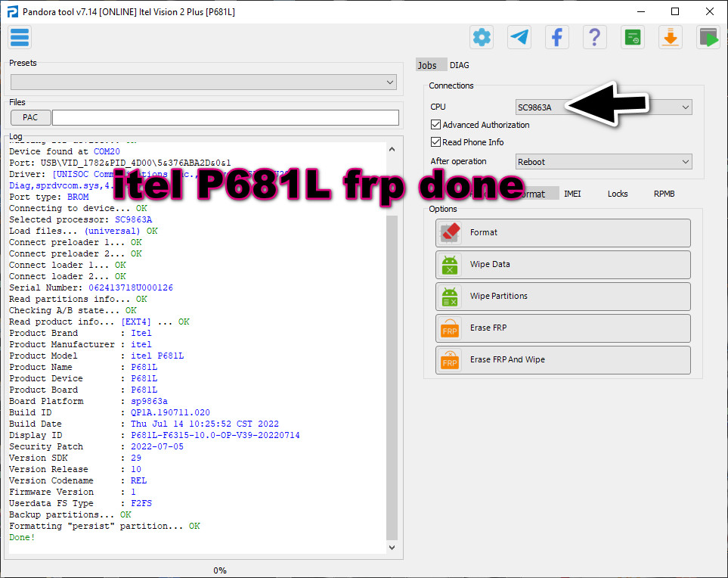This screenshot has width=728, height=578.
Task: Click the Wipe Partitions button
Action: point(562,297)
